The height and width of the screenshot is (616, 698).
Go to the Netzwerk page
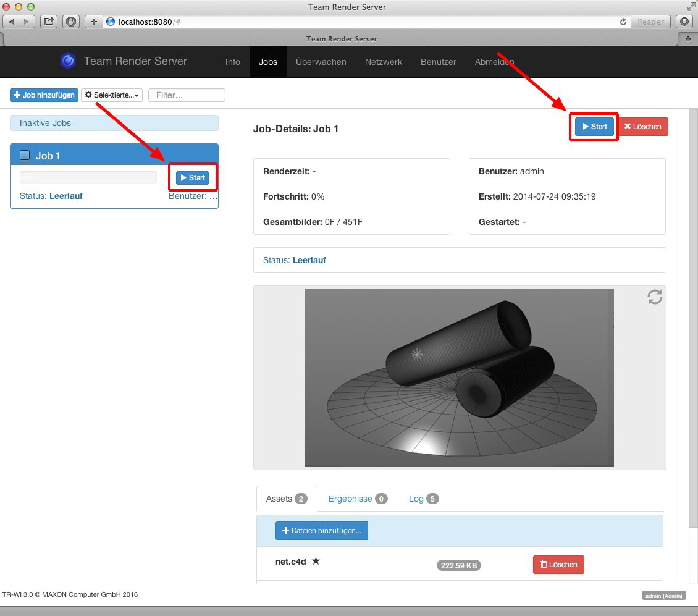383,62
